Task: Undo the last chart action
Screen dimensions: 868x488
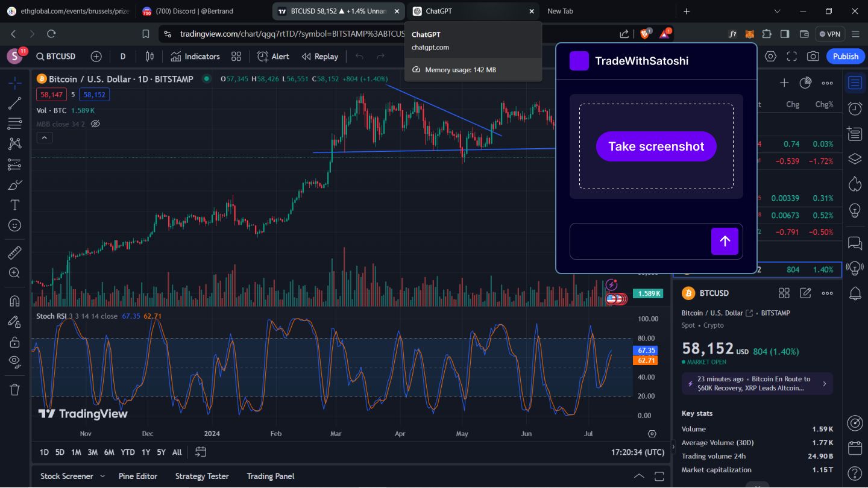Action: 359,56
